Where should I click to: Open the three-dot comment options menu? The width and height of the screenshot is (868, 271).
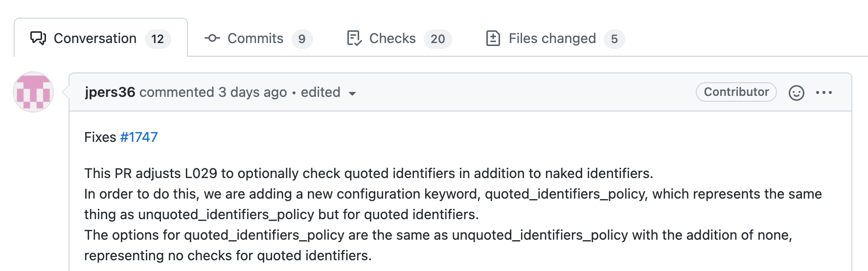tap(824, 92)
